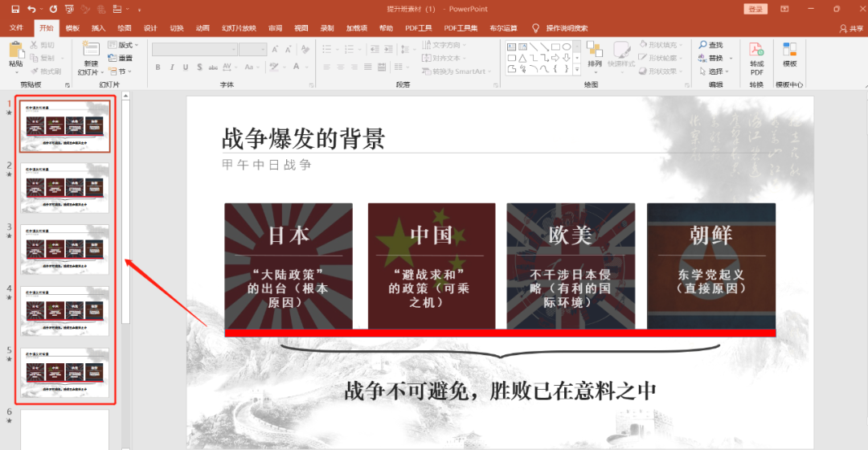
Task: Open the Layout (版式) dropdown
Action: [123, 45]
